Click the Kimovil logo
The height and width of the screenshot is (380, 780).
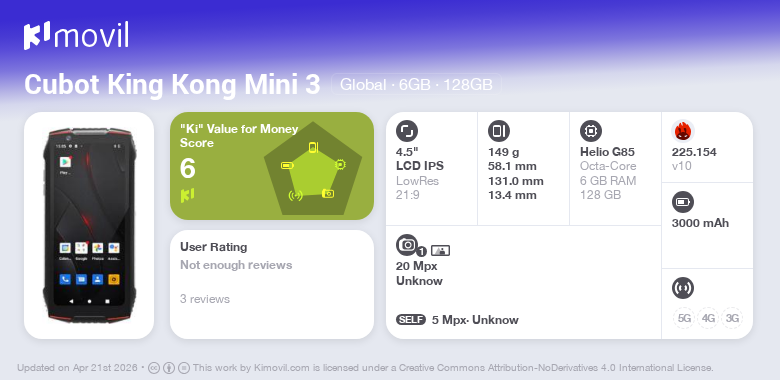pyautogui.click(x=76, y=35)
